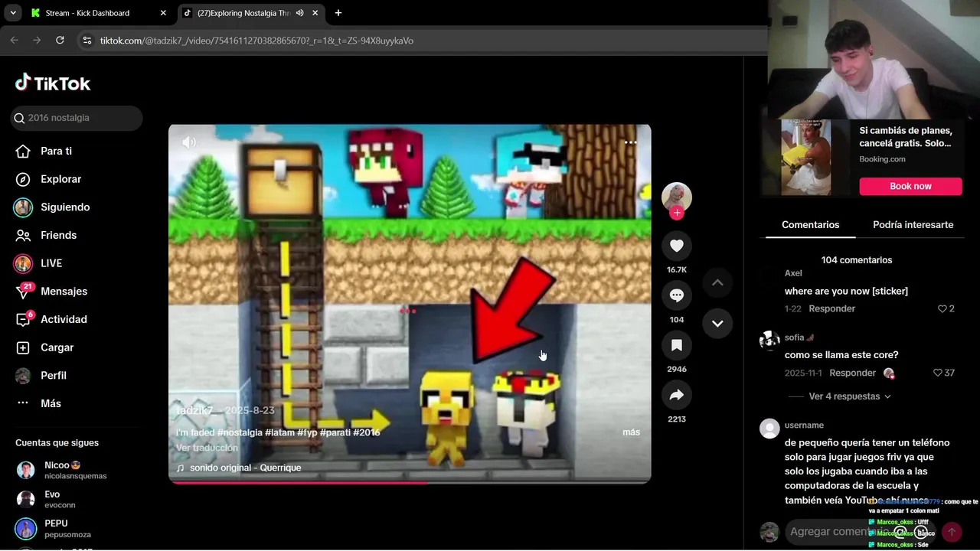Open Evo followed account
Screen dimensions: 980x551
tap(46, 499)
